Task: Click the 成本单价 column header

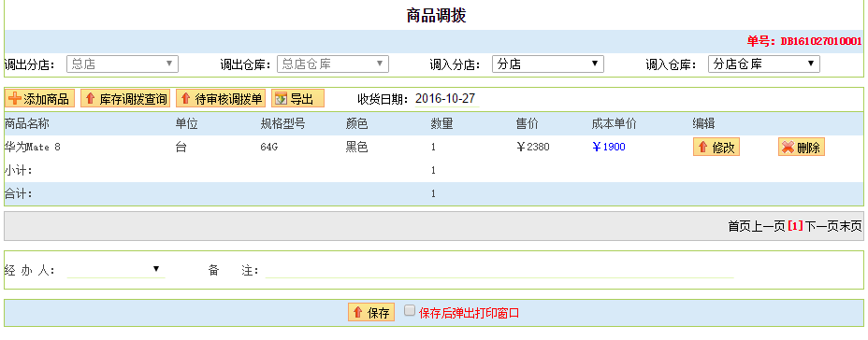Action: (x=614, y=124)
